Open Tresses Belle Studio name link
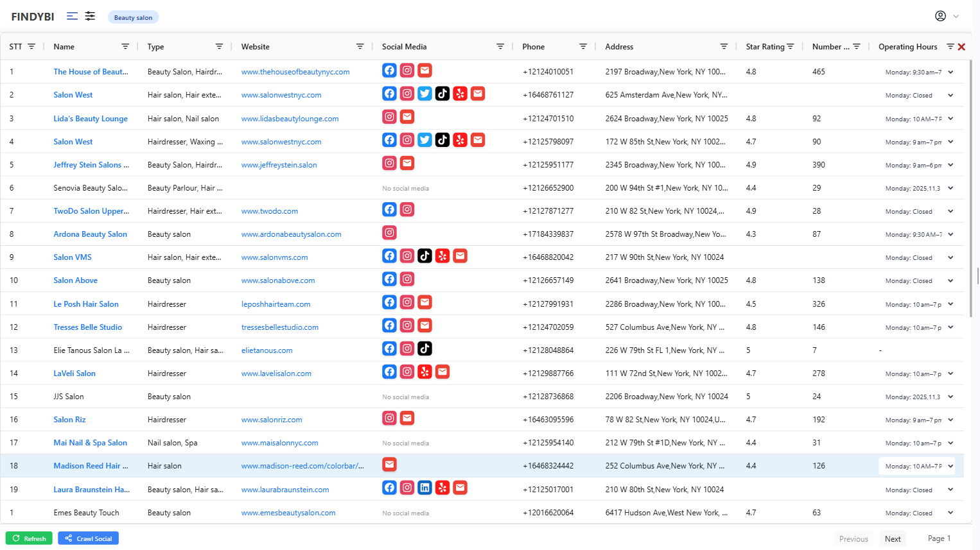 (x=87, y=327)
